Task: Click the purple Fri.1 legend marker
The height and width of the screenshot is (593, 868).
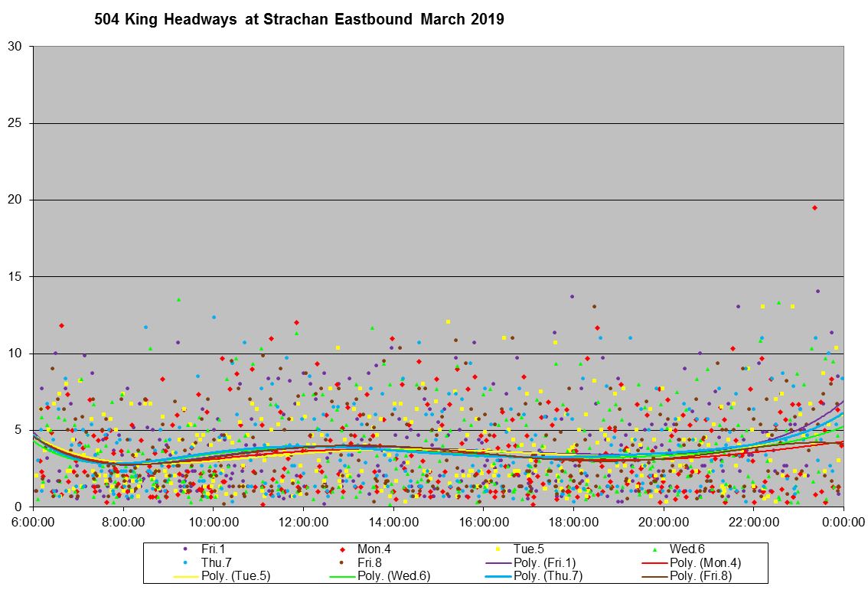Action: pos(186,549)
